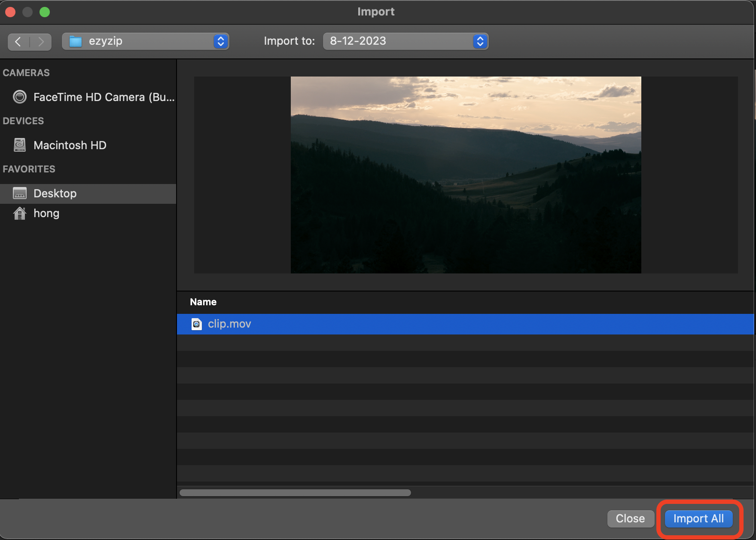
Task: Click the forward navigation arrow
Action: (41, 41)
